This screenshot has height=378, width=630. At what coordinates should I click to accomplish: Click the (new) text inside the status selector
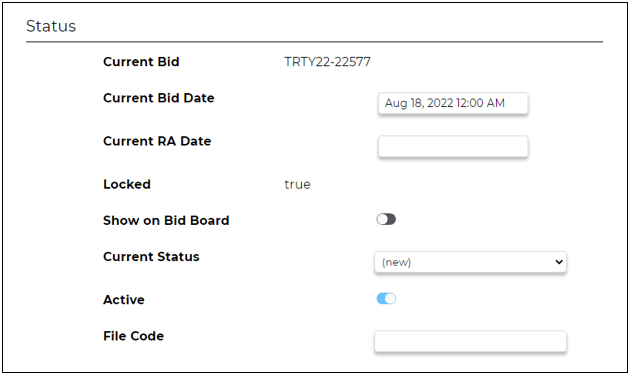point(397,262)
